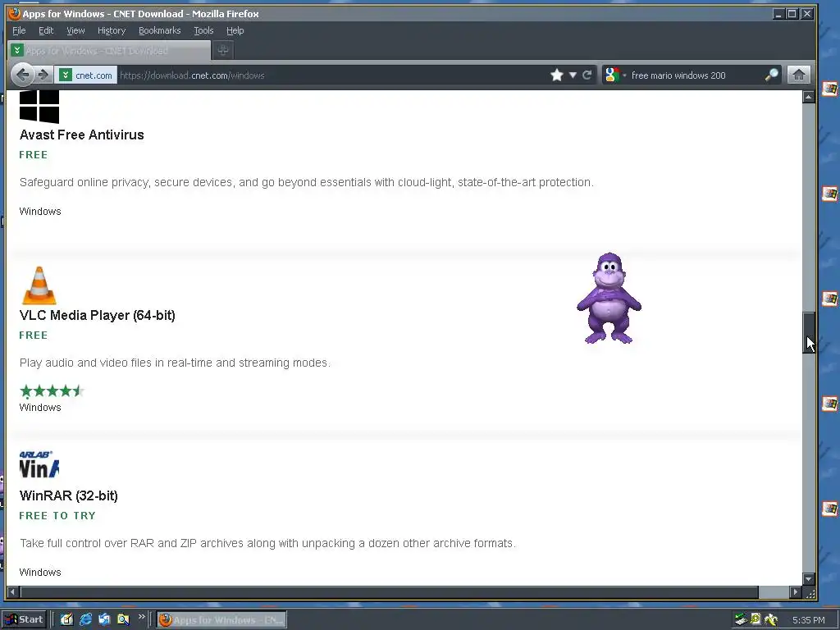Click the first Quick Launch icon beside Start
Image resolution: width=840 pixels, height=630 pixels.
tap(66, 620)
